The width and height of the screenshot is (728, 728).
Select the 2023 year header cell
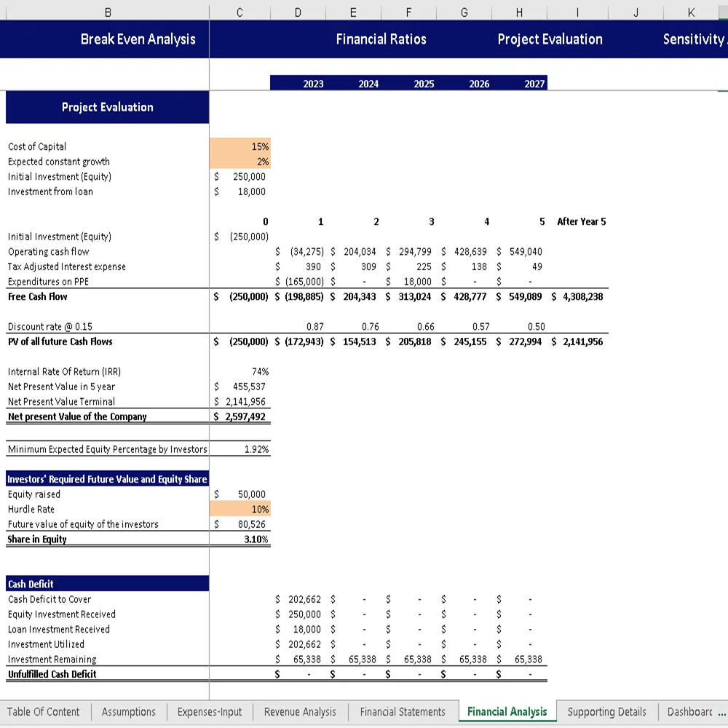pyautogui.click(x=313, y=83)
